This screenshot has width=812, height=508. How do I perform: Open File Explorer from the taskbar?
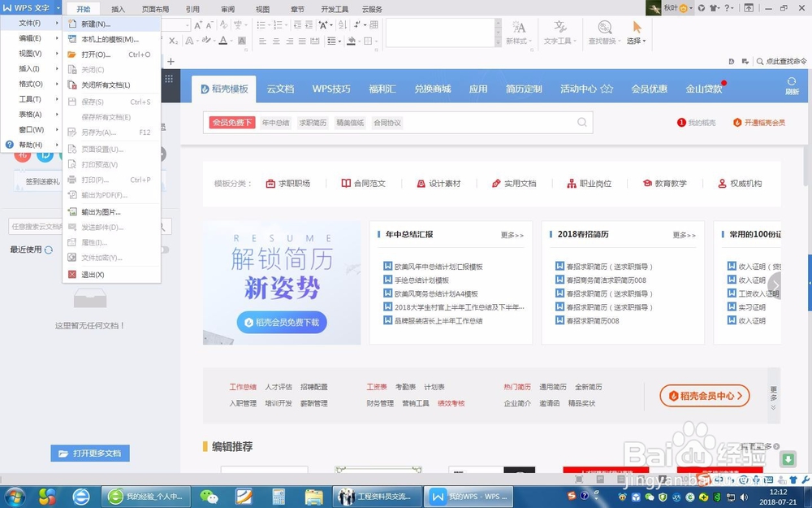(x=314, y=497)
